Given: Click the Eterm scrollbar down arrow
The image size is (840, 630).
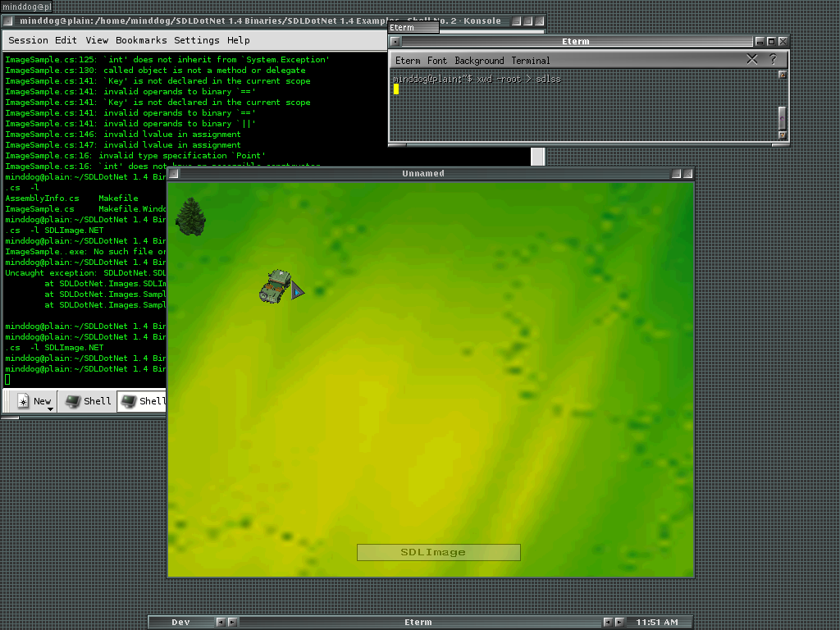Looking at the screenshot, I should coord(782,135).
